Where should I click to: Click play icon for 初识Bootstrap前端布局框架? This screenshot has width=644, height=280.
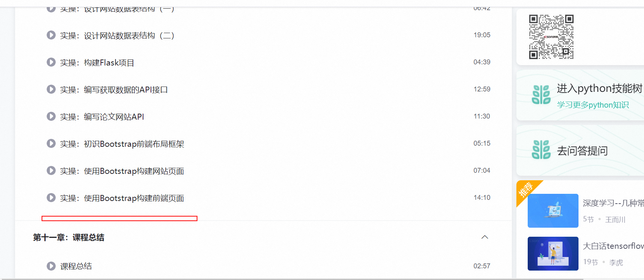point(51,143)
